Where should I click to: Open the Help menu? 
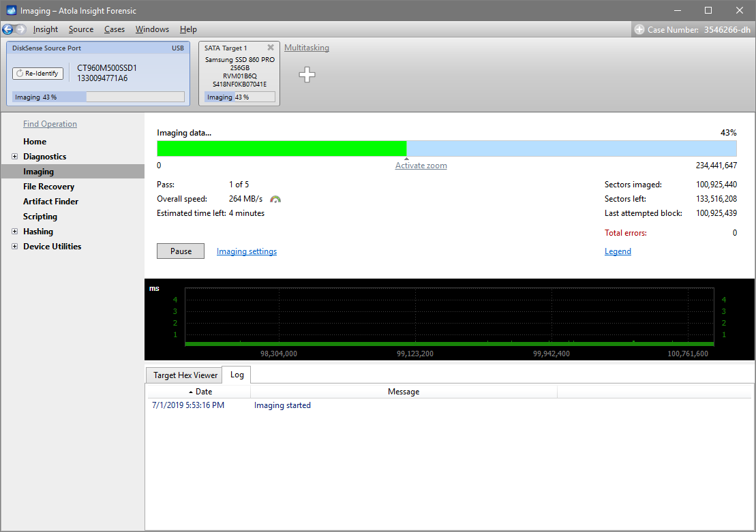(189, 29)
